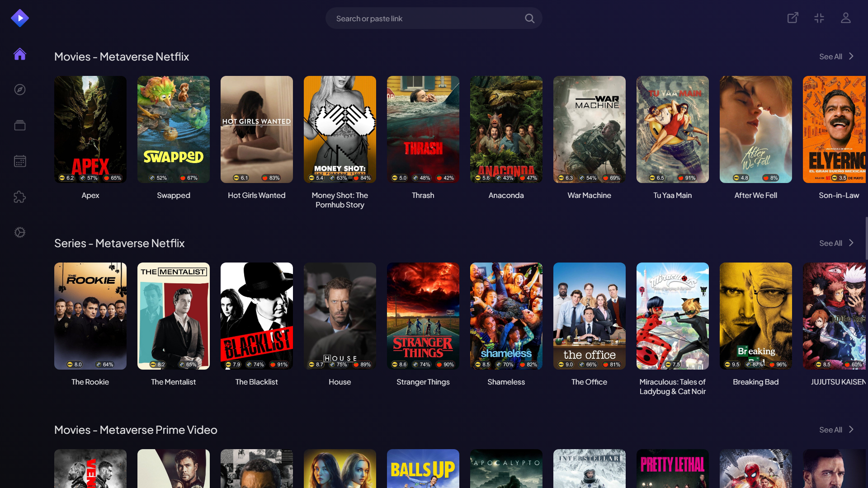The height and width of the screenshot is (488, 868).
Task: Open the Library tab
Action: tap(20, 125)
